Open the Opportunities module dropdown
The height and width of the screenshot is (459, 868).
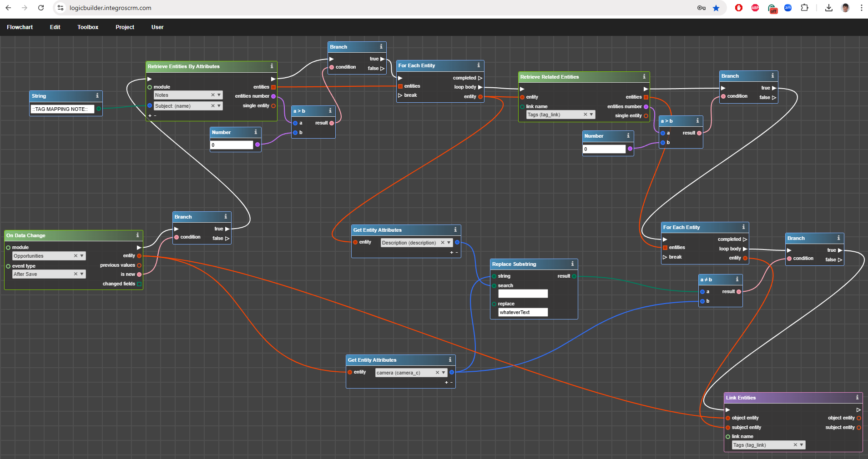82,256
